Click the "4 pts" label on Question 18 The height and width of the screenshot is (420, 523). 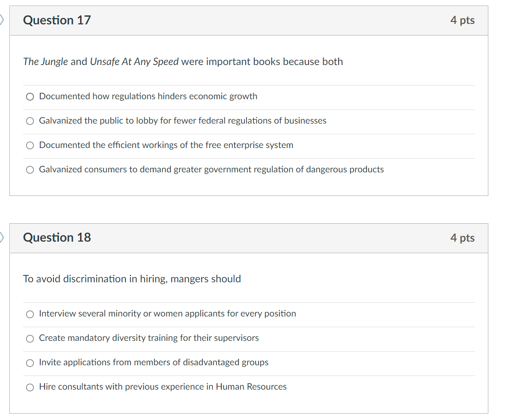(x=462, y=238)
